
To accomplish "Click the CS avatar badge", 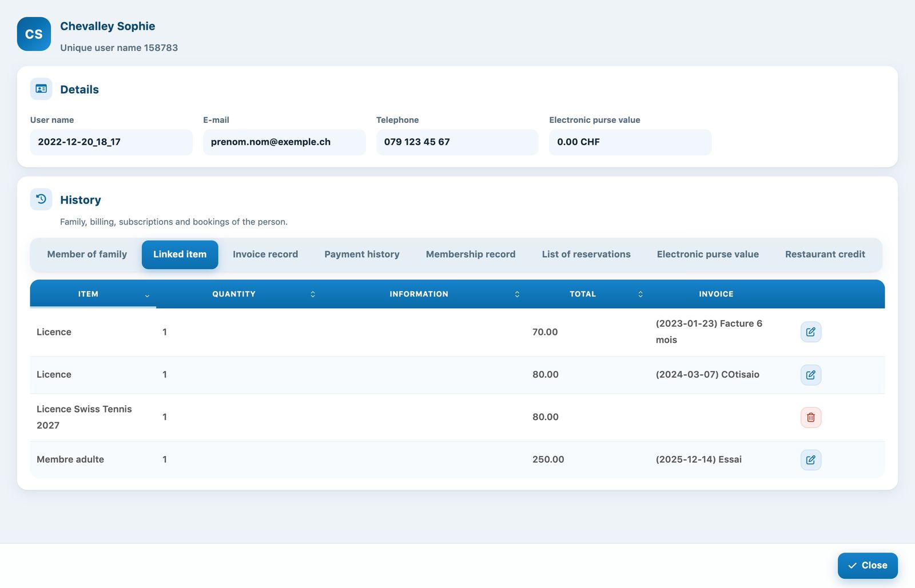I will pos(34,34).
